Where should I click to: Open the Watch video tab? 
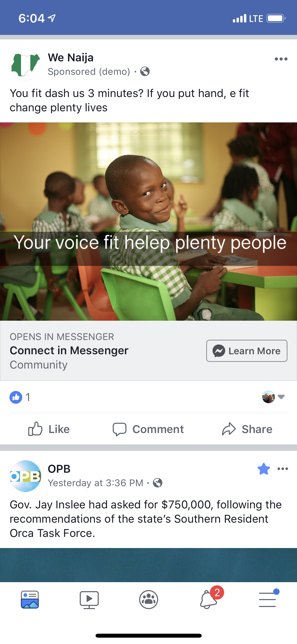point(89,600)
